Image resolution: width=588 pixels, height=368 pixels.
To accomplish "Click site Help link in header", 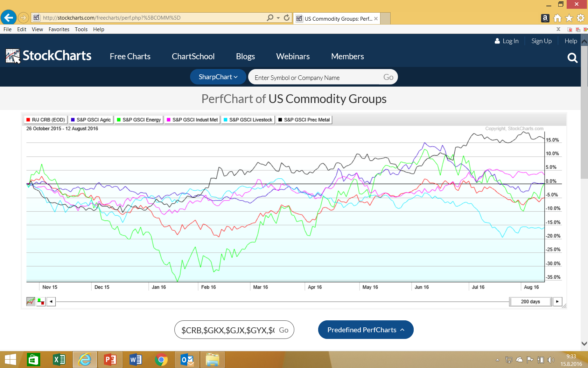I will 571,41.
